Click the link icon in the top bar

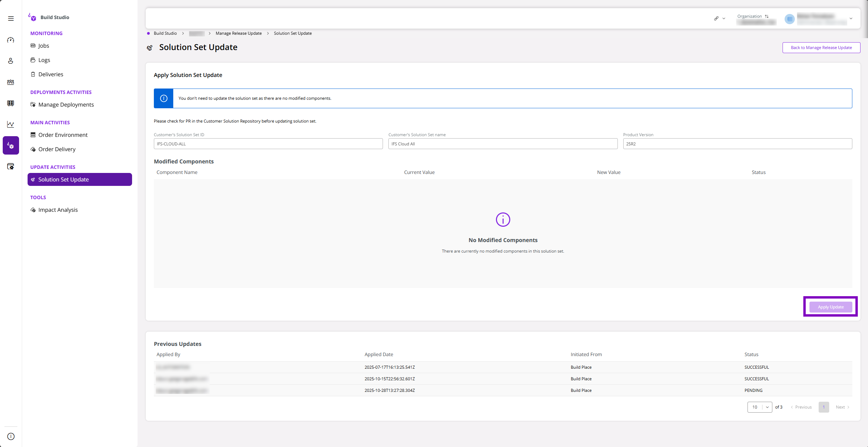[x=716, y=18]
